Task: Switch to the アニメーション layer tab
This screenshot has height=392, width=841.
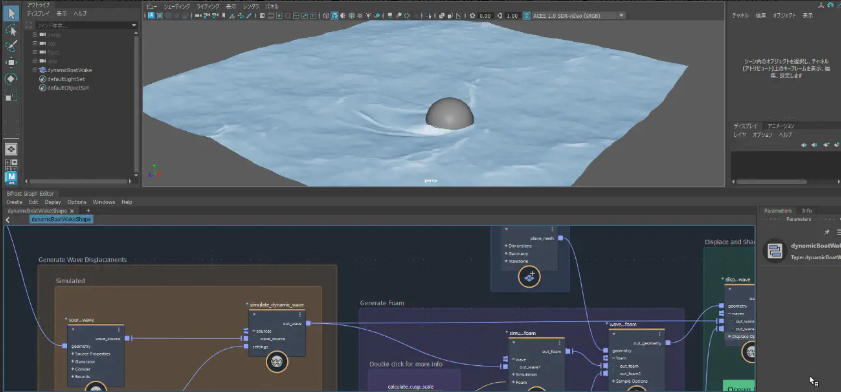Action: click(x=781, y=126)
